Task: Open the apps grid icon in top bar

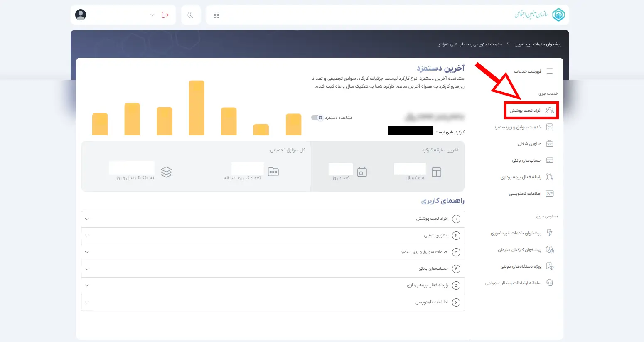Action: pos(216,15)
